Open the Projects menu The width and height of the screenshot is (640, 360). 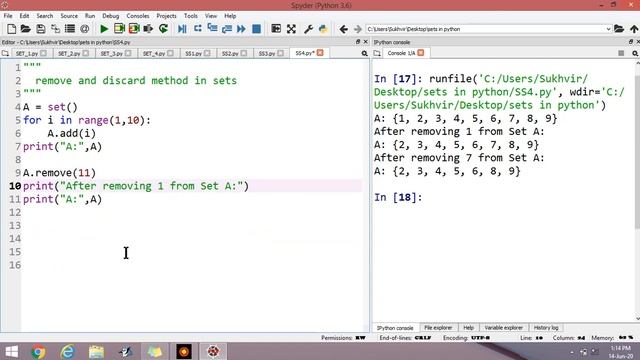point(167,16)
